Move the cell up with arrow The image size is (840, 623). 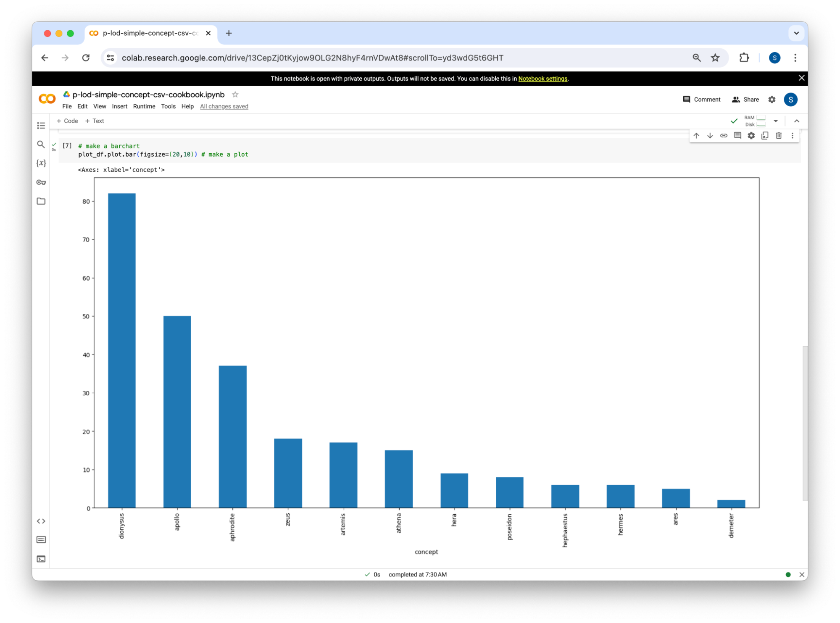(x=696, y=136)
